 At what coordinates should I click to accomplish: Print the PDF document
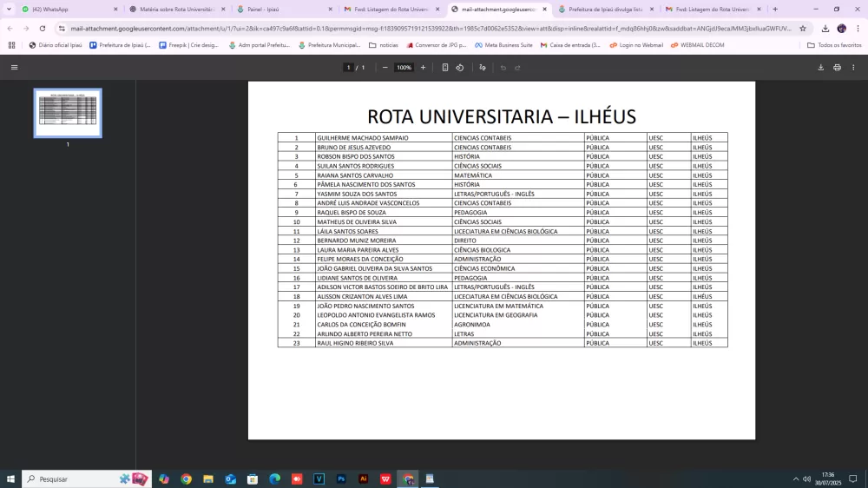point(837,67)
